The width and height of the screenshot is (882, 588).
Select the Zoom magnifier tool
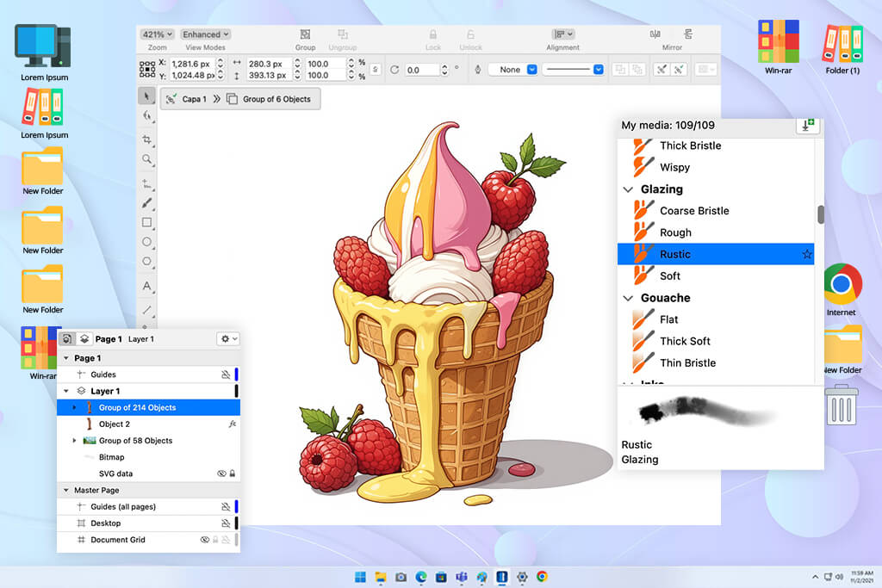[146, 159]
